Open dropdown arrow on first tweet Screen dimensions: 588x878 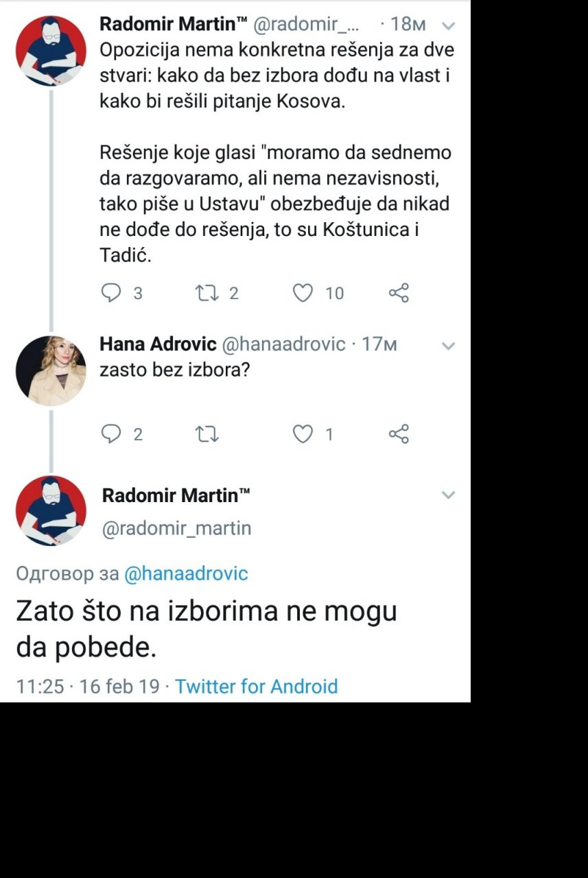click(x=448, y=26)
